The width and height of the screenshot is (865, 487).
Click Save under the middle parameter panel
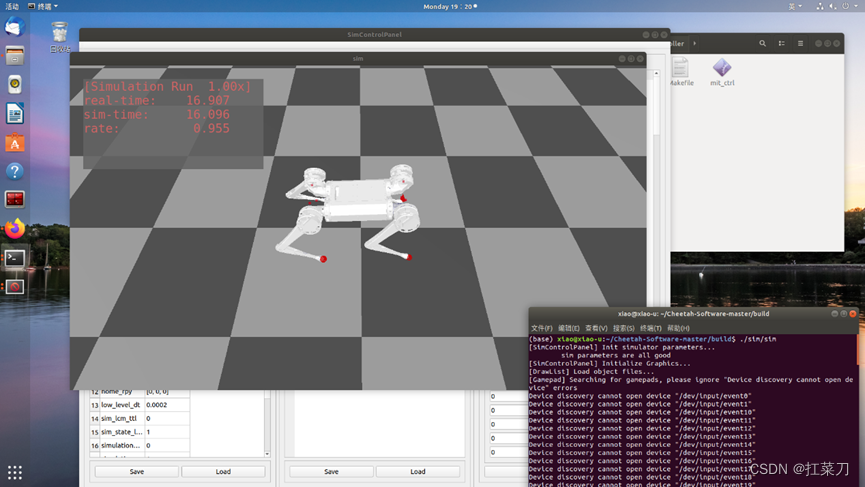coord(331,472)
